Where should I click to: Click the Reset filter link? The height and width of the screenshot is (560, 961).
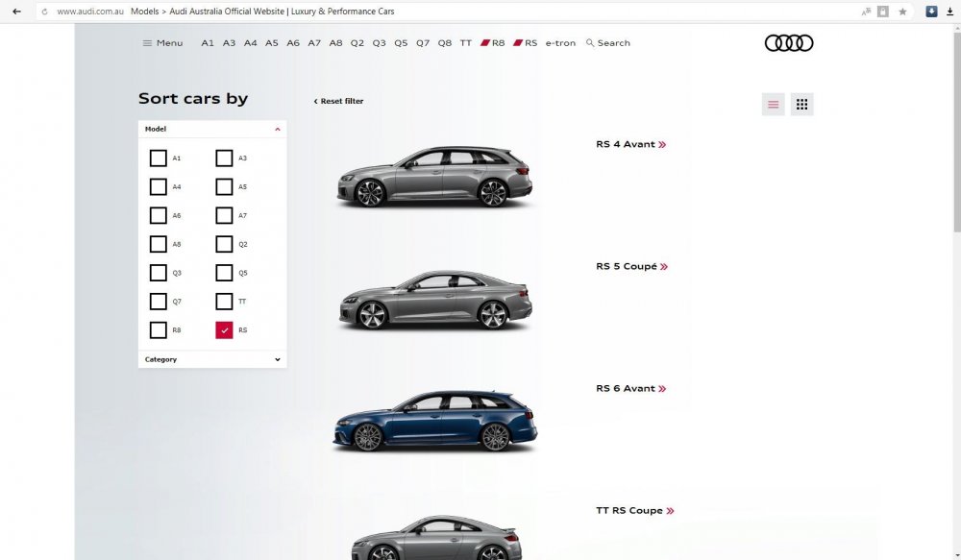[339, 101]
